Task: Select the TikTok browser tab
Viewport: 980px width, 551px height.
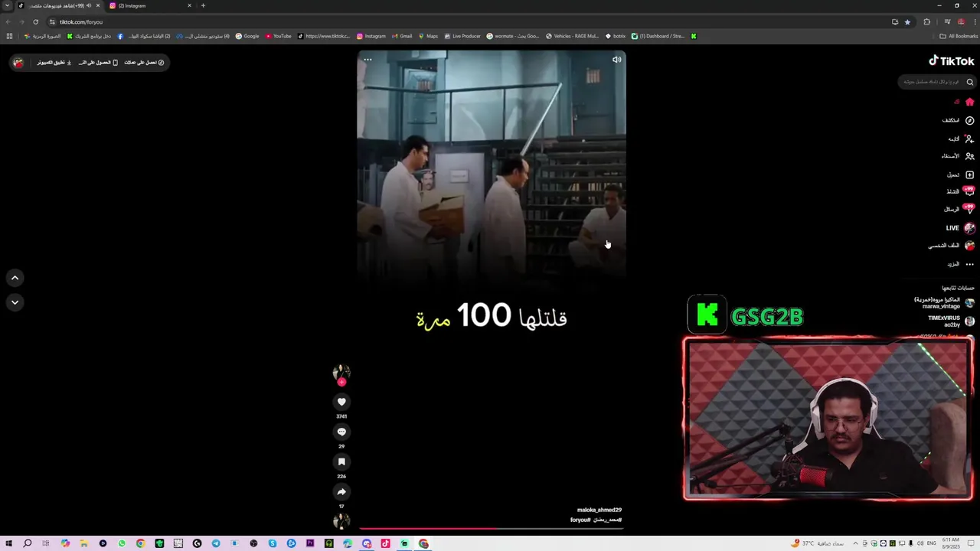Action: pyautogui.click(x=57, y=5)
